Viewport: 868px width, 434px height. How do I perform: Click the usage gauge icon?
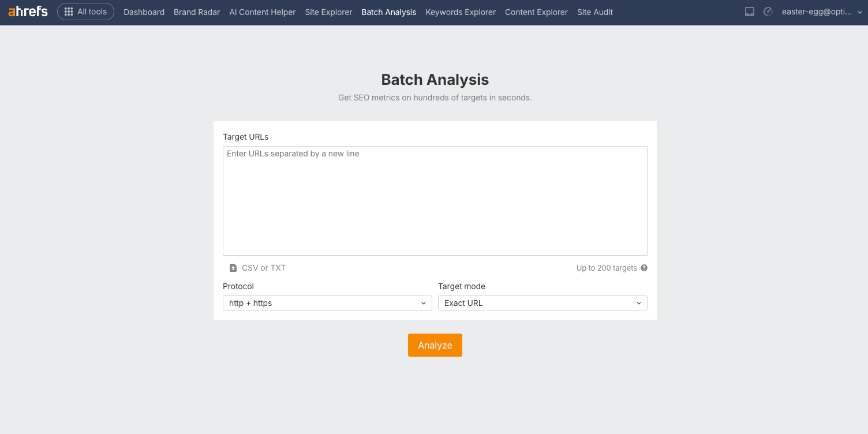tap(768, 12)
